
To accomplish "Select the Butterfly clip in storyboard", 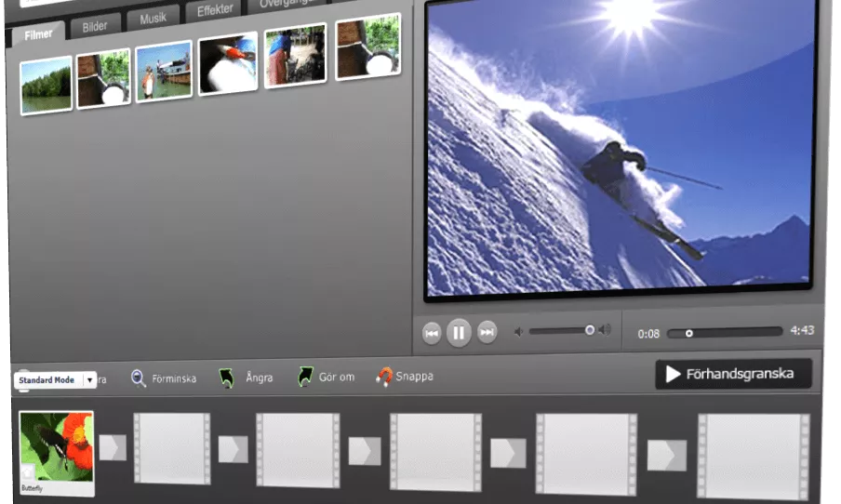I will (x=57, y=453).
